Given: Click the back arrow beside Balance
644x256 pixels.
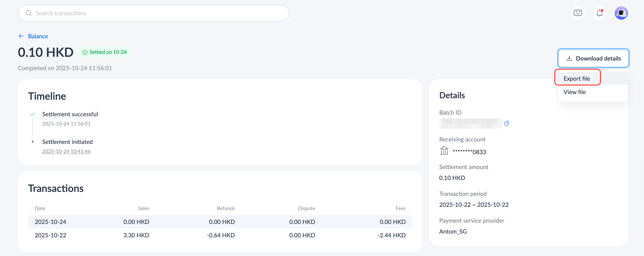Looking at the screenshot, I should [x=21, y=36].
